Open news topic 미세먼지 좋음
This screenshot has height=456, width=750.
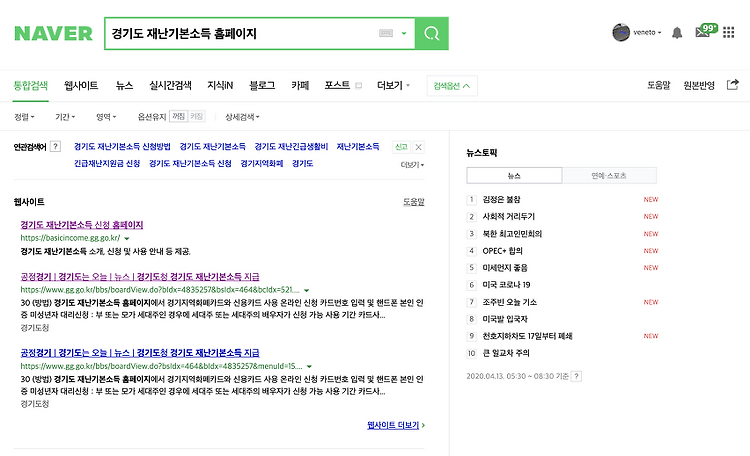click(505, 268)
